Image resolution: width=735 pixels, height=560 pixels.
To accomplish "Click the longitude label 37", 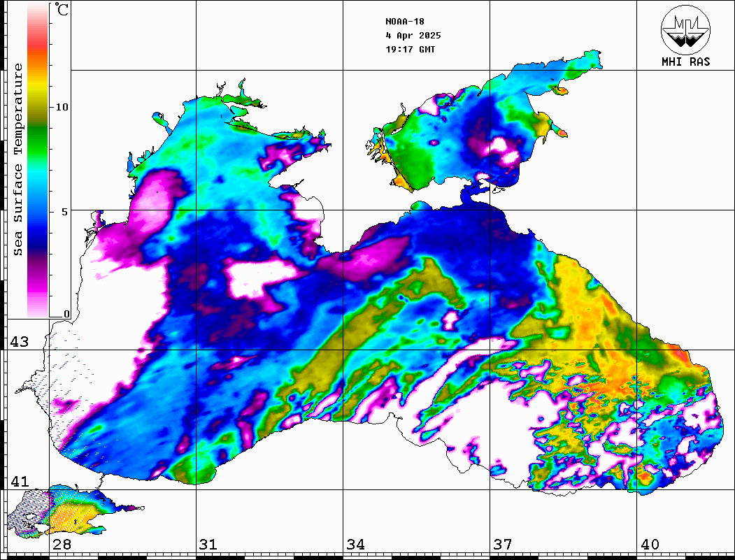I will pyautogui.click(x=503, y=545).
